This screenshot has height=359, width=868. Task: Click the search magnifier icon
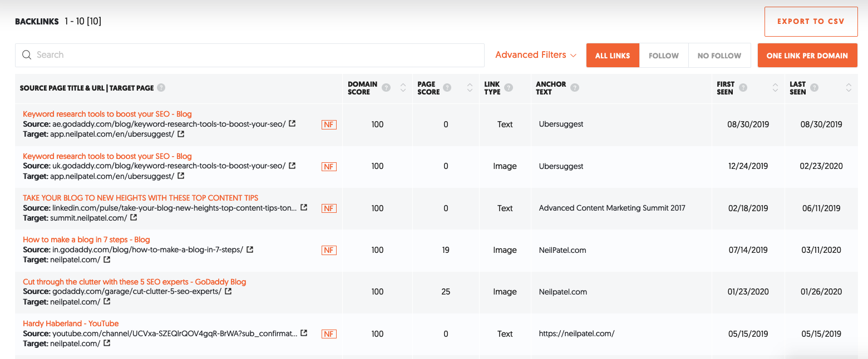[27, 54]
